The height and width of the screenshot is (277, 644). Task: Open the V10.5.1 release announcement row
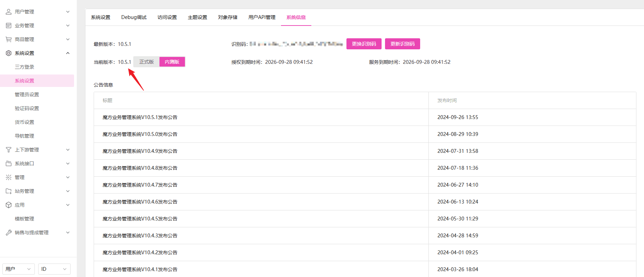click(365, 117)
